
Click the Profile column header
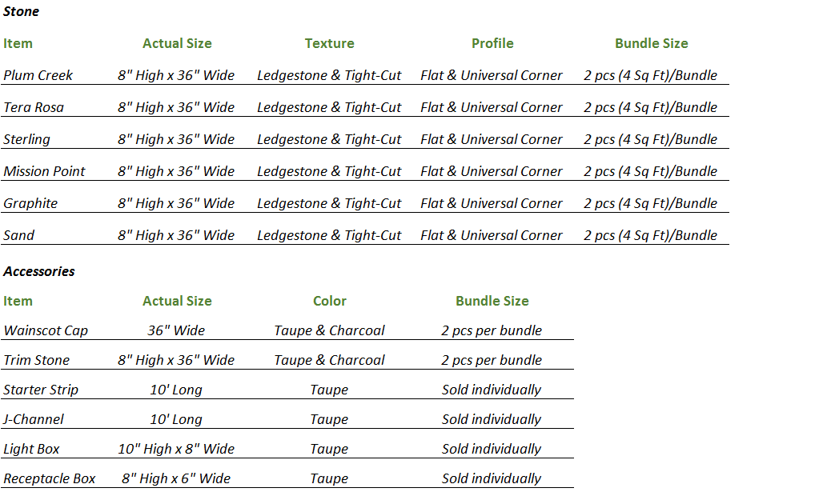point(492,43)
